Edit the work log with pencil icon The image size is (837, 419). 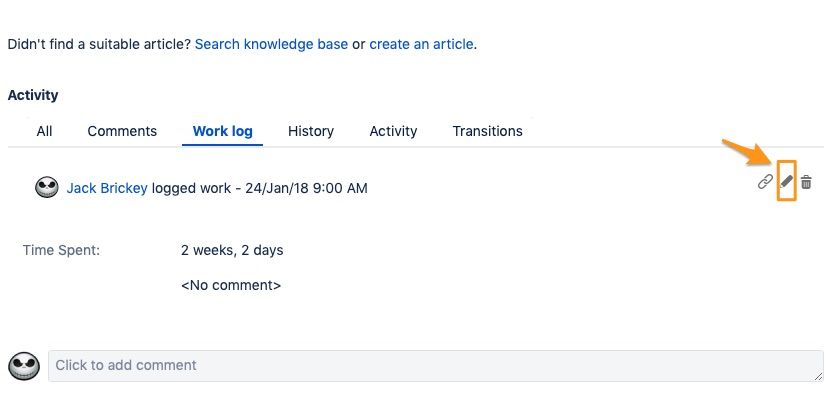786,182
